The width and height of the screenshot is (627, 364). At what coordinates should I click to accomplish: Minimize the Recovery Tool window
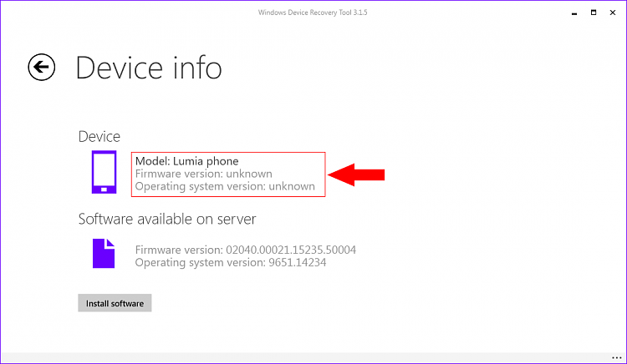pyautogui.click(x=574, y=13)
